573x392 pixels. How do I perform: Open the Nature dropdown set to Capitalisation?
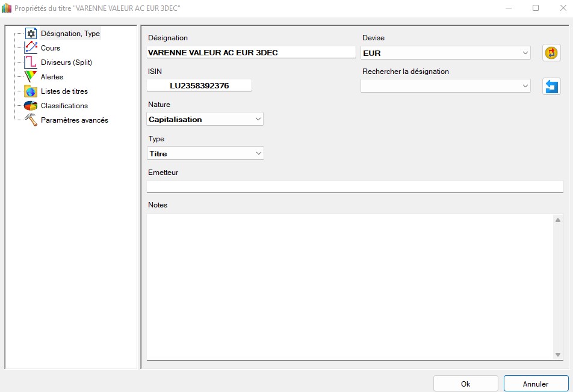pyautogui.click(x=205, y=119)
